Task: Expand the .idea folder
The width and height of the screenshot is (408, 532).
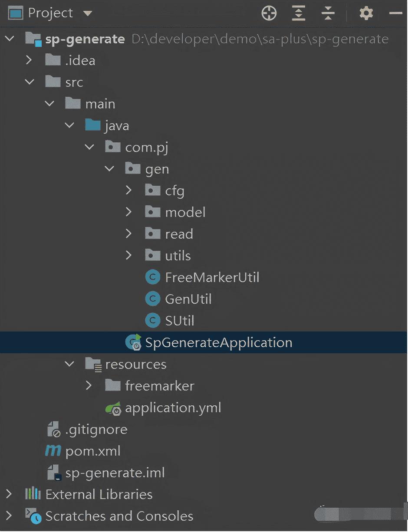Action: tap(29, 60)
